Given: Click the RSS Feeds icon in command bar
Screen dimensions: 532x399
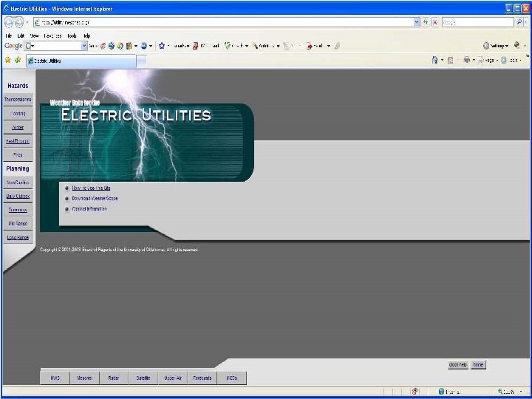Looking at the screenshot, I should [x=451, y=61].
